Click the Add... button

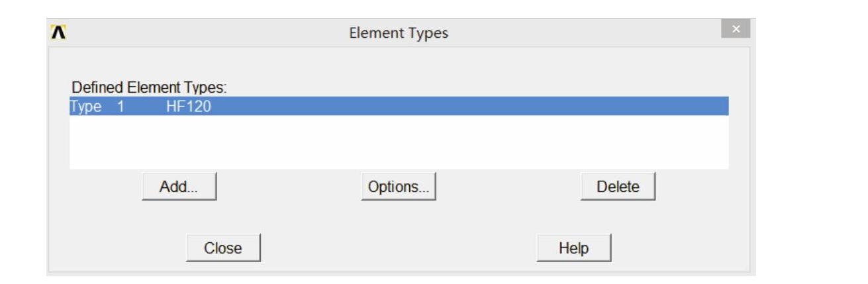pos(179,187)
